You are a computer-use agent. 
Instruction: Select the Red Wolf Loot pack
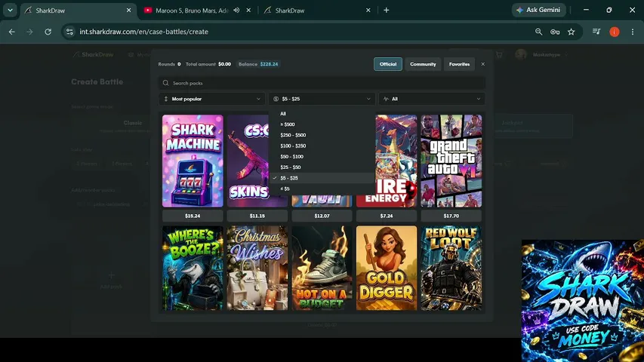click(451, 268)
